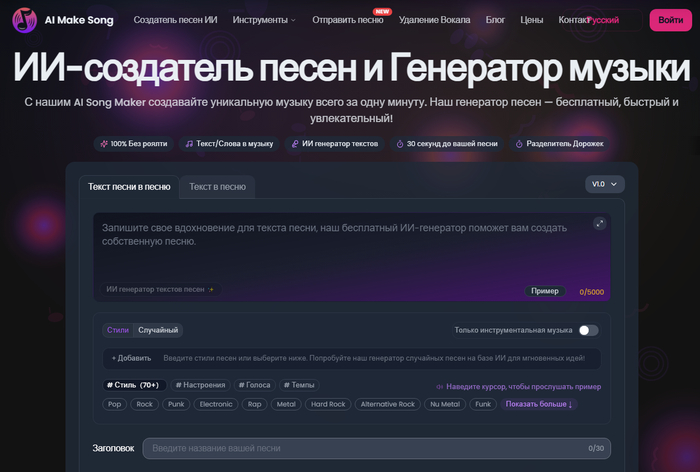Select the 'Стили' mode option

[118, 330]
